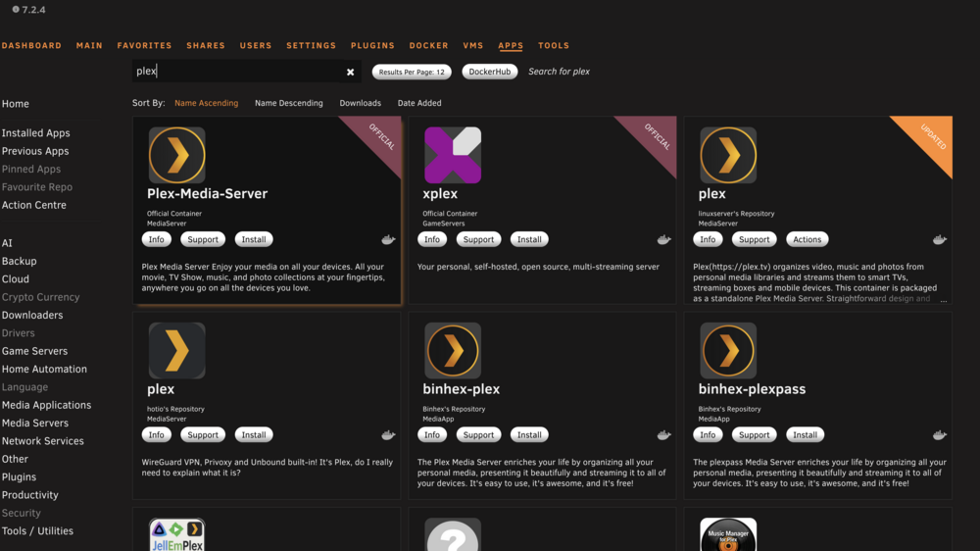This screenshot has height=551, width=980.
Task: Open Actions on linuxserver plex card
Action: pos(807,239)
